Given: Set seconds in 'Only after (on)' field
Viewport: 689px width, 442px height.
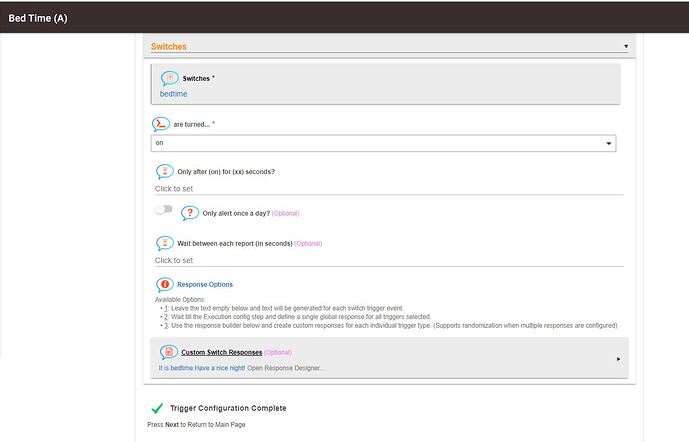Looking at the screenshot, I should pos(389,189).
